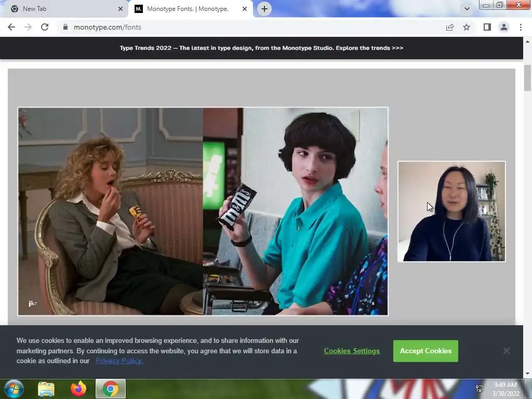
Task: Close the New Tab tab
Action: click(121, 9)
